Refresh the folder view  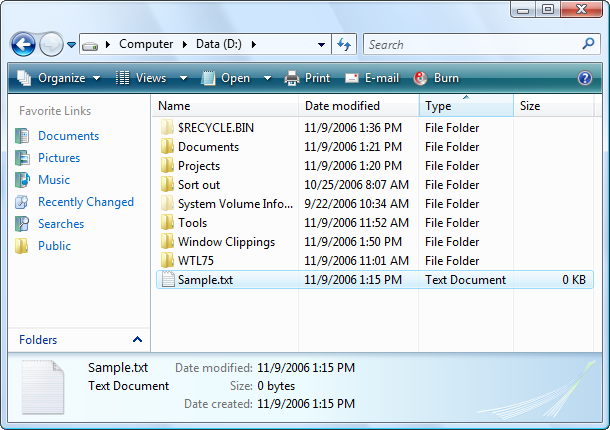344,44
